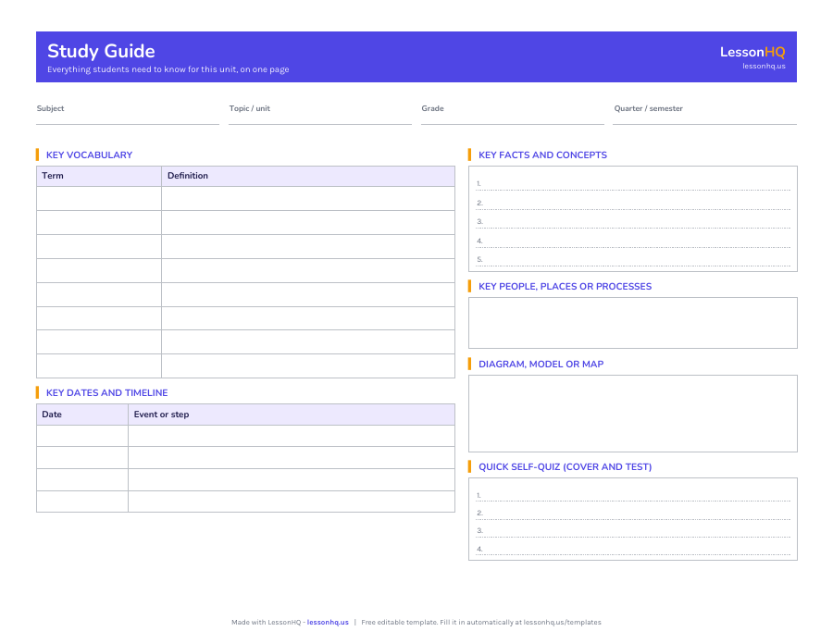Click line 3 in Key Facts and Concepts
The image size is (833, 644).
[x=633, y=222]
